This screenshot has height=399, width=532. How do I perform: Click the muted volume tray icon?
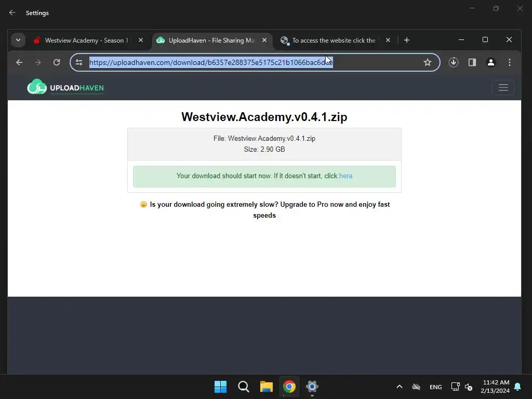[x=469, y=387]
